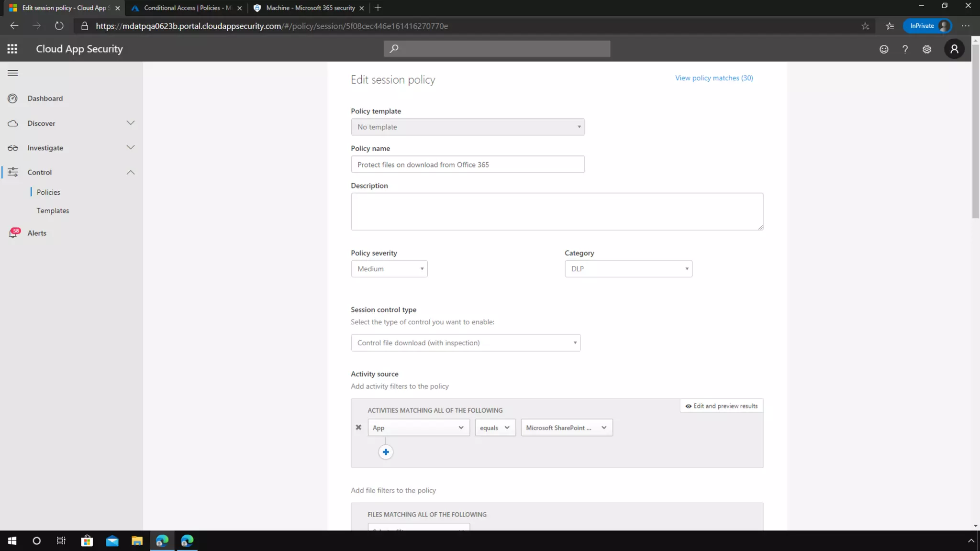Open Mail app from taskbar
The height and width of the screenshot is (551, 980).
tap(112, 541)
